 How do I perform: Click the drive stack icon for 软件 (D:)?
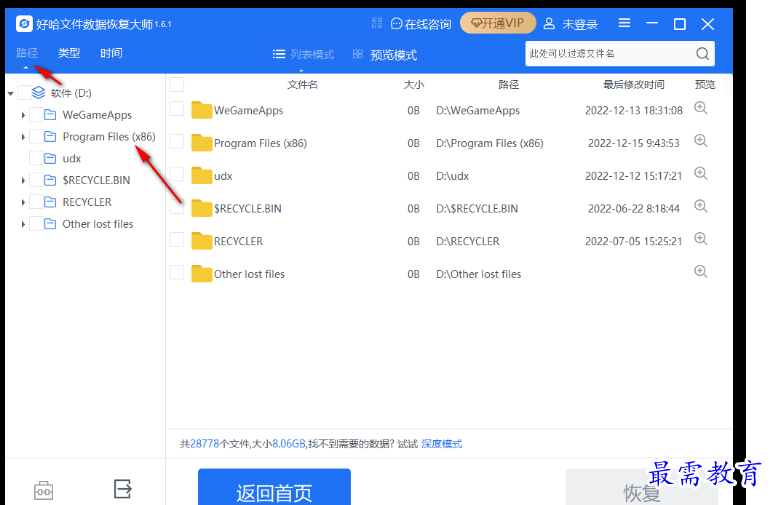(x=38, y=92)
